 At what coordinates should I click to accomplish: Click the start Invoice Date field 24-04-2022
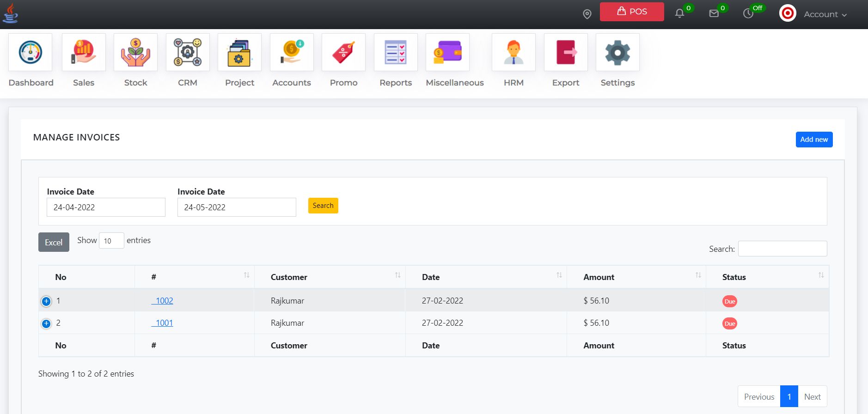point(106,207)
